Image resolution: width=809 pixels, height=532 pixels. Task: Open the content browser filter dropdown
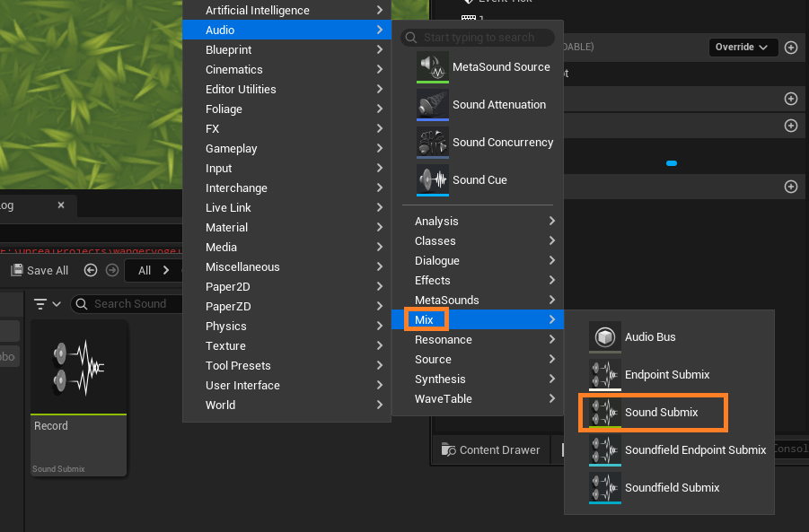click(47, 304)
